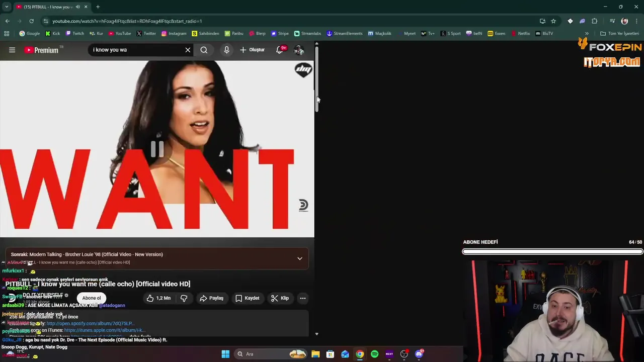Open the browser extensions puzzle menu
644x362 pixels.
point(595,21)
